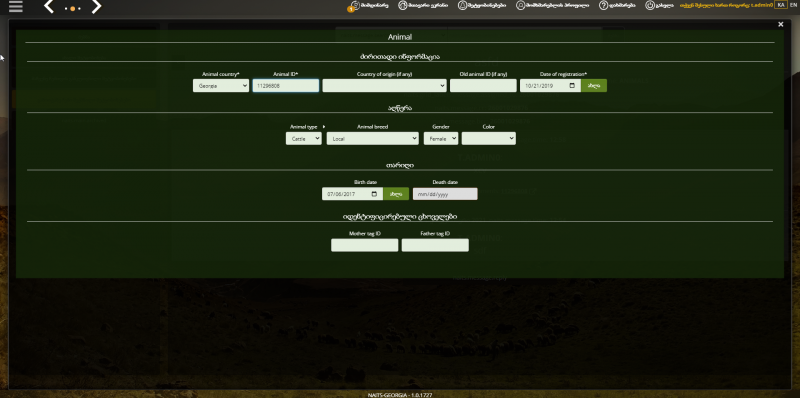
Task: Go back with the left arrow
Action: (49, 7)
